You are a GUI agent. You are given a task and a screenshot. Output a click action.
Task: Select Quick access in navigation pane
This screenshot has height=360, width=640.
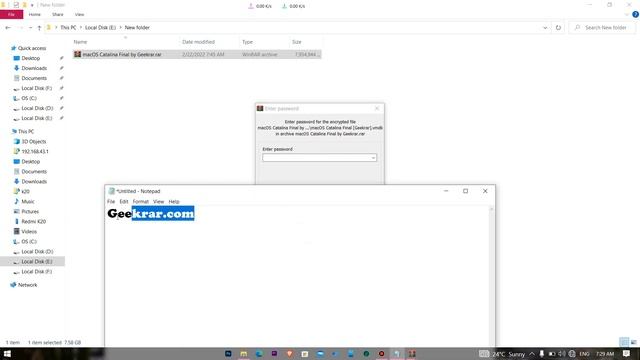click(32, 48)
